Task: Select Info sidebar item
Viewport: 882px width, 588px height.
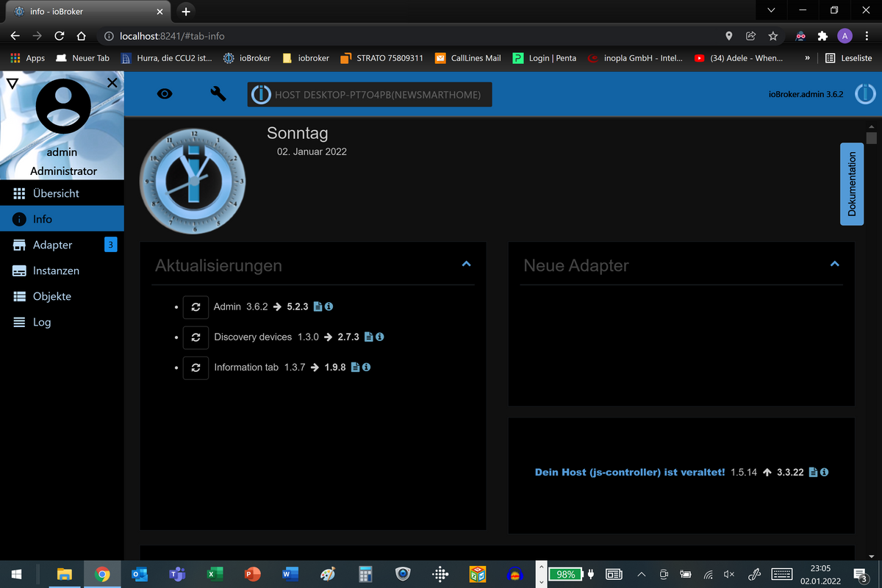Action: coord(62,219)
